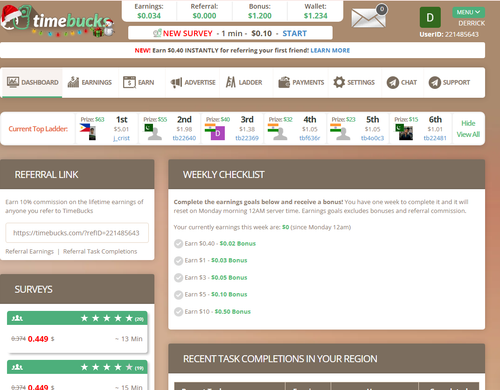The image size is (500, 390).
Task: Click the LEARN MORE referral link
Action: coord(330,50)
